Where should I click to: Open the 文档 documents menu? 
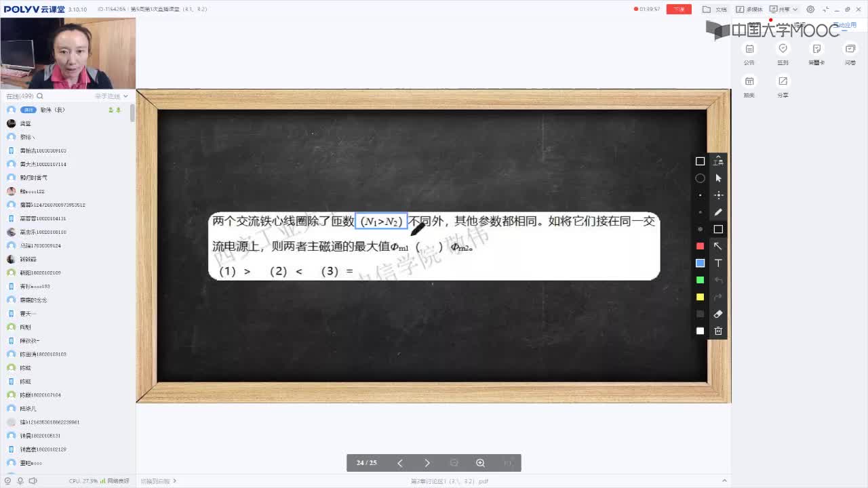715,9
